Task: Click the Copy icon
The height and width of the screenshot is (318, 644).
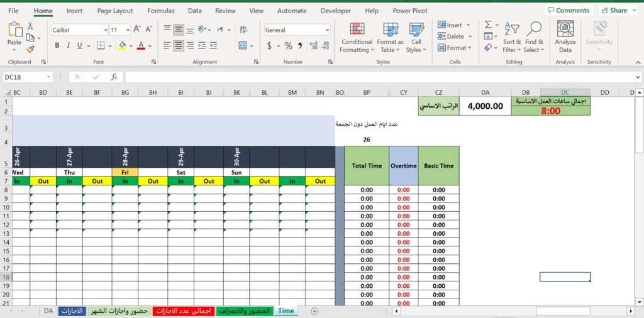Action: (x=30, y=38)
